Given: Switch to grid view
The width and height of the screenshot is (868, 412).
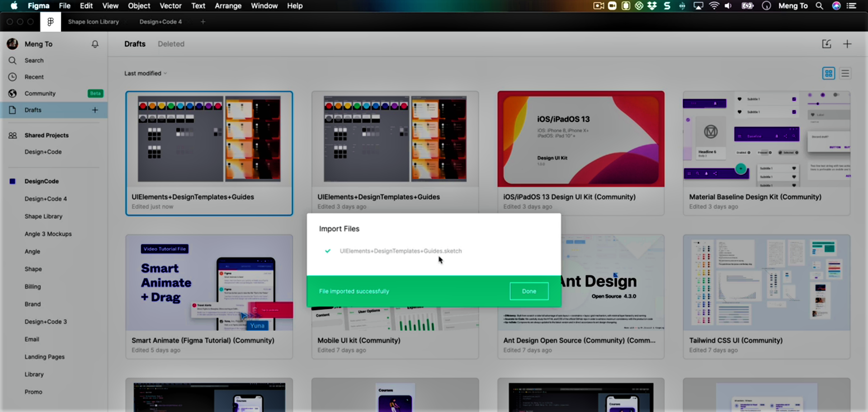Looking at the screenshot, I should 829,73.
